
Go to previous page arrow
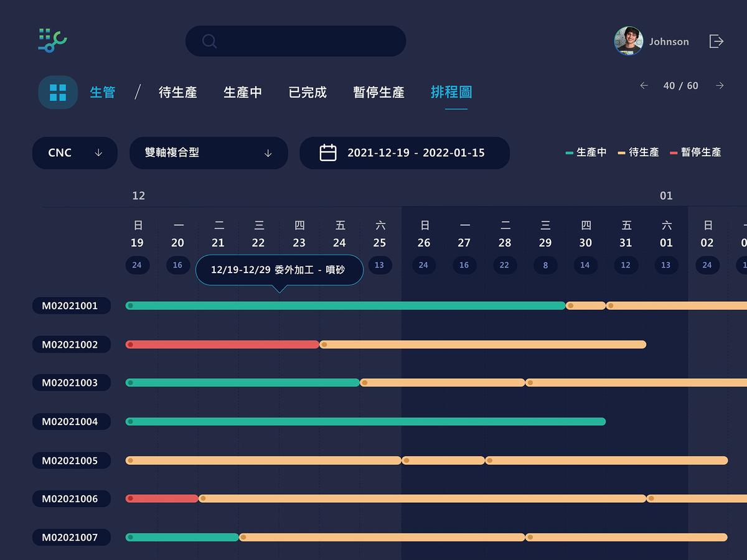(644, 86)
